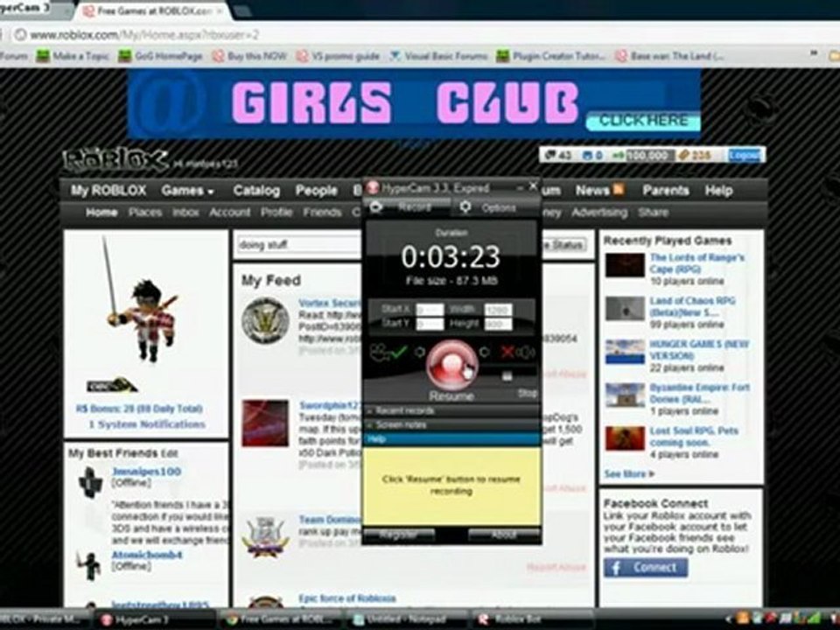Open the News menu item
840x630 pixels.
(592, 191)
